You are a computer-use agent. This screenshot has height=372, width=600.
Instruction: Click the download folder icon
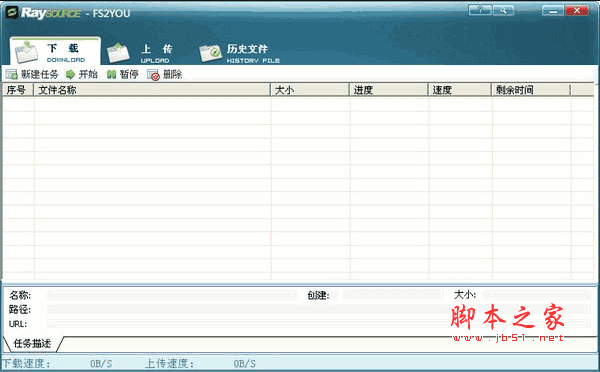point(26,53)
